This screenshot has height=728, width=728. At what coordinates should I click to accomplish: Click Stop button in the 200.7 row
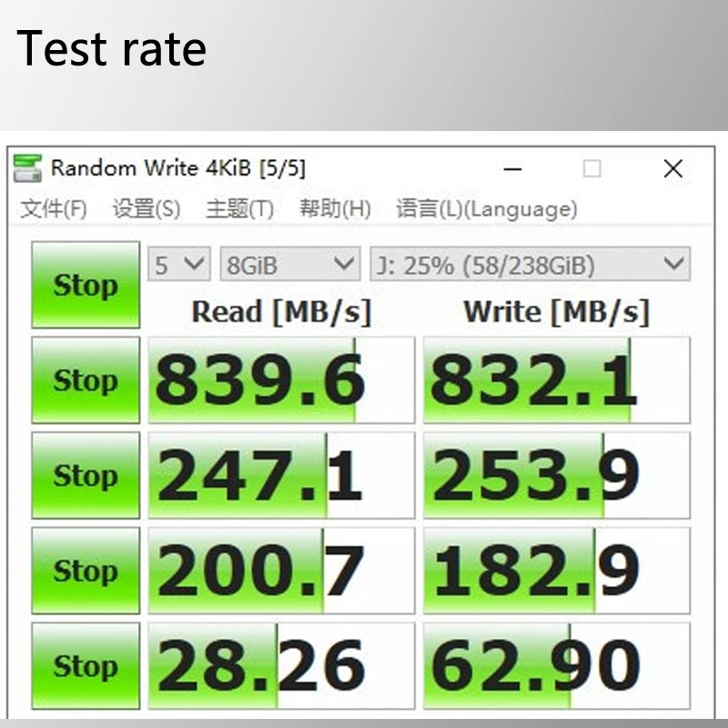click(86, 571)
